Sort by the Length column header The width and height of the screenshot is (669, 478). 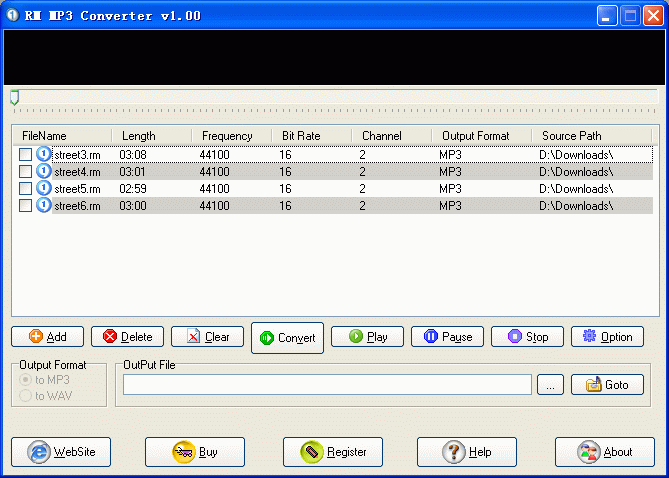[x=152, y=136]
